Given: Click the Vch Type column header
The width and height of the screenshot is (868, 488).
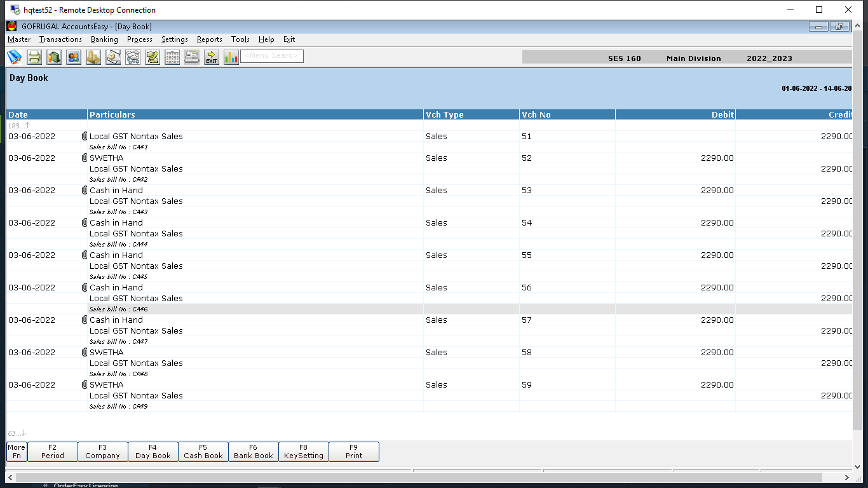Looking at the screenshot, I should click(x=471, y=114).
